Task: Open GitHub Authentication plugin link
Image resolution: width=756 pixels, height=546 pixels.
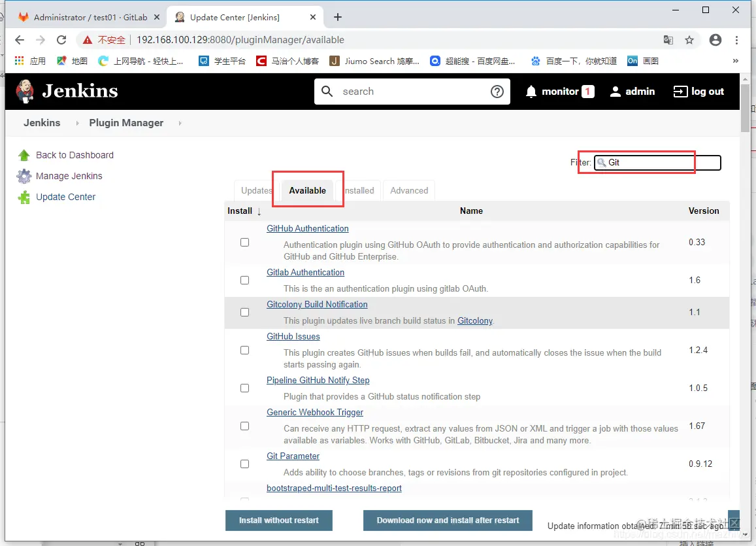Action: (x=308, y=229)
